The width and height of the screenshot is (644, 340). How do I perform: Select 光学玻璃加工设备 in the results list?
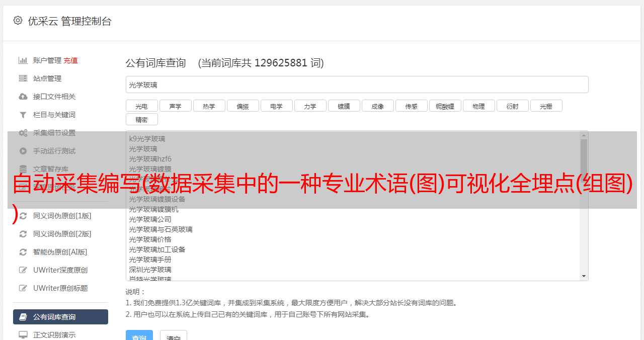point(157,249)
